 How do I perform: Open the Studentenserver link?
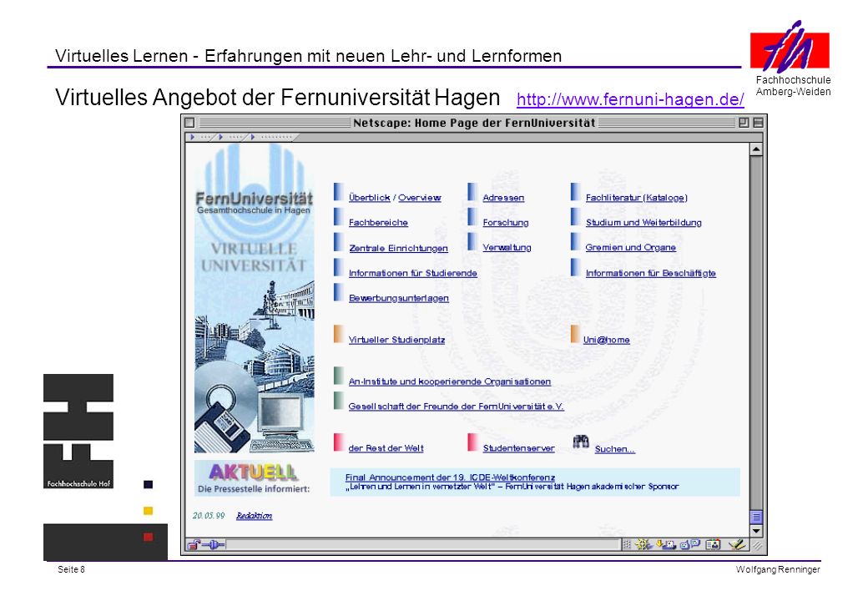pyautogui.click(x=518, y=448)
